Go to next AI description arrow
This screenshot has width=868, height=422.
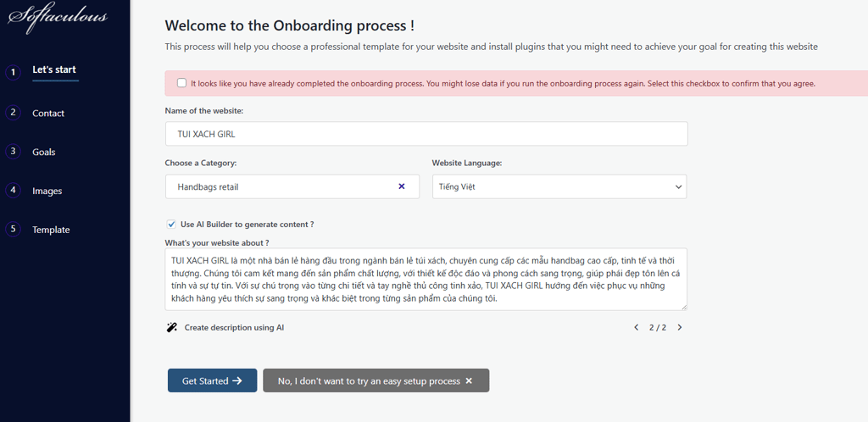tap(679, 327)
